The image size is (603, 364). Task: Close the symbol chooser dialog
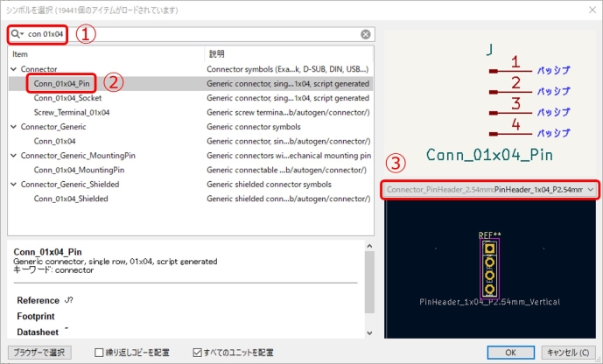(x=589, y=10)
